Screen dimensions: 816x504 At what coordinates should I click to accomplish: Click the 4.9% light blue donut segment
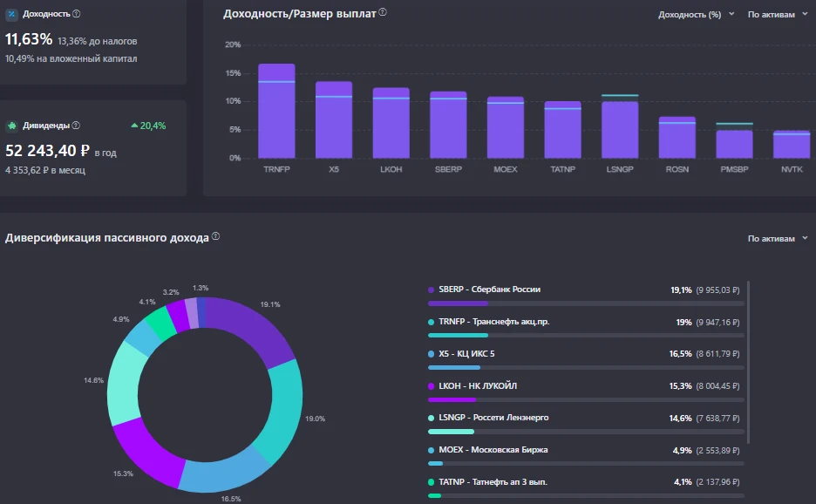coord(143,337)
